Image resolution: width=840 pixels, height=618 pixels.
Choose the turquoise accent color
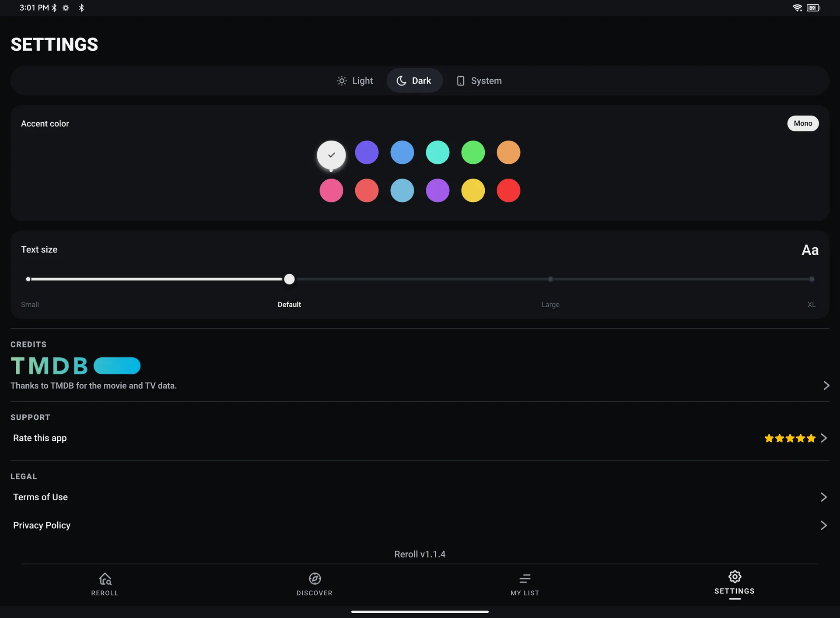[x=437, y=152]
